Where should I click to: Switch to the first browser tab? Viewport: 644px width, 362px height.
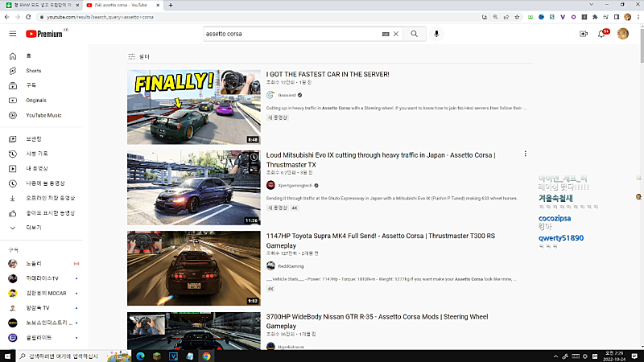click(43, 6)
